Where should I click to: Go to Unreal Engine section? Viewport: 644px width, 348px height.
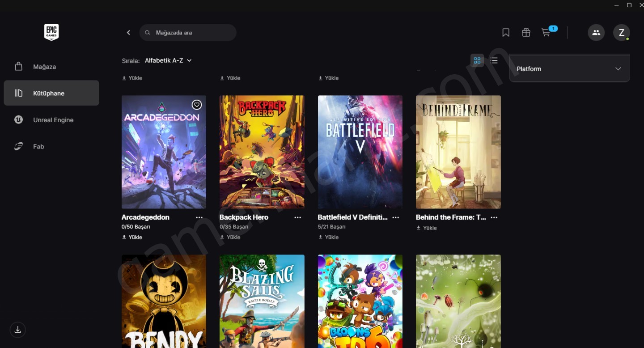(51, 119)
